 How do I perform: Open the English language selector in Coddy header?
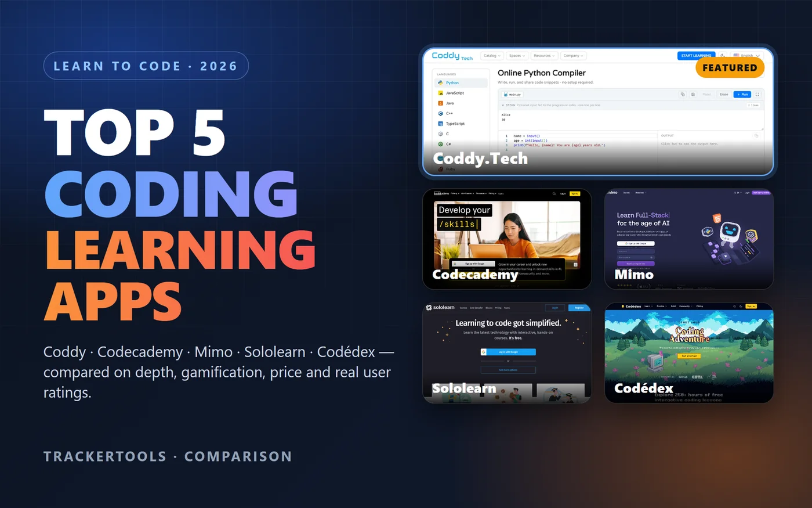pos(746,56)
